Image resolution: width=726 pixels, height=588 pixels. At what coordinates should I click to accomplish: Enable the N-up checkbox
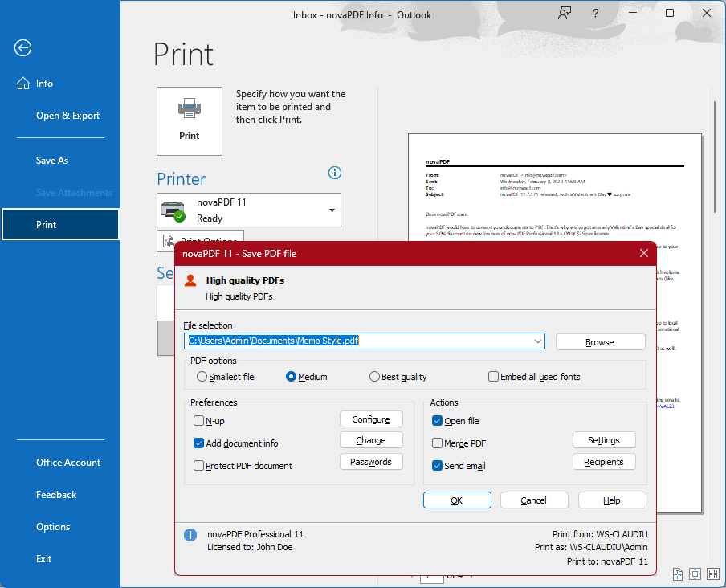(x=198, y=421)
